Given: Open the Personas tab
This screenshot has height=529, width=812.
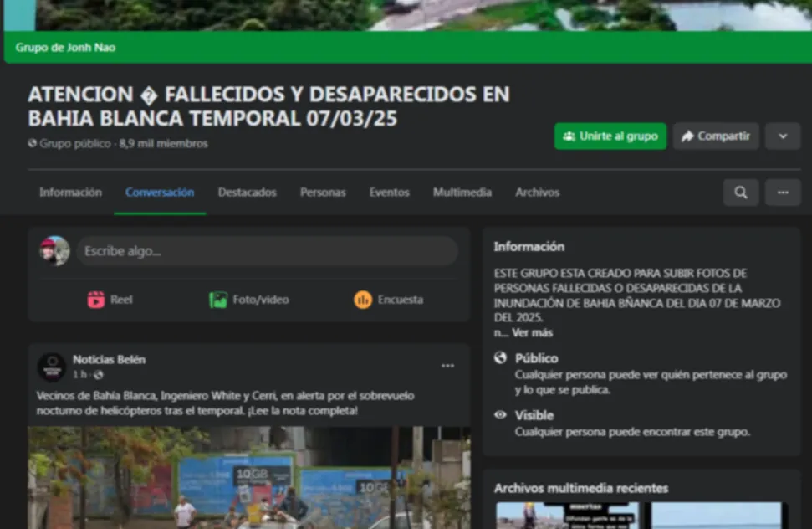Looking at the screenshot, I should tap(323, 193).
